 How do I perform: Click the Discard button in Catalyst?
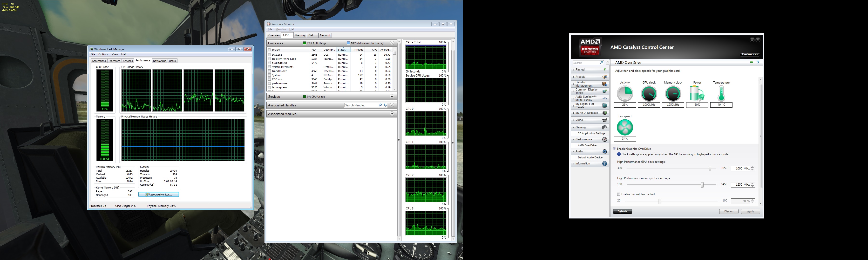pos(729,212)
